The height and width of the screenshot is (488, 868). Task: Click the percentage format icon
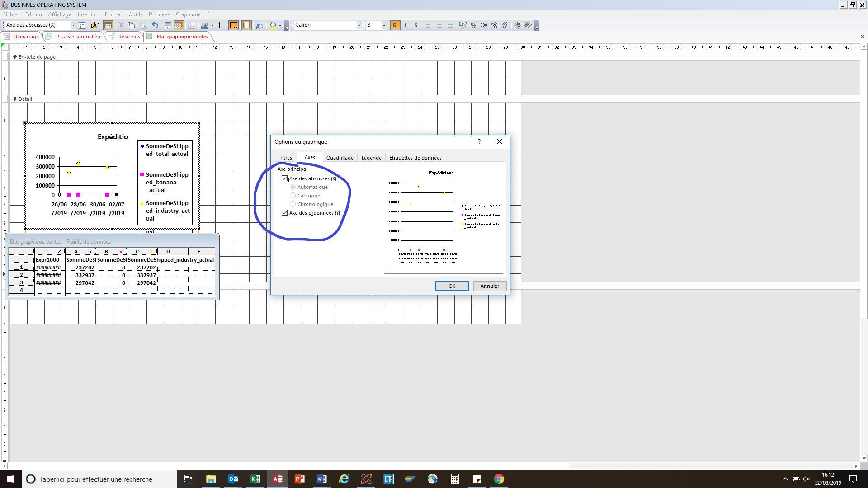(x=475, y=25)
